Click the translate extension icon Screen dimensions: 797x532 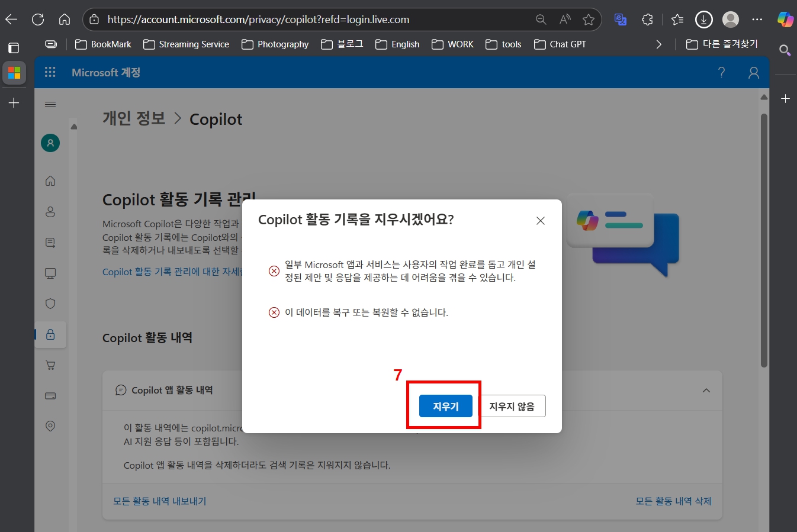click(621, 20)
